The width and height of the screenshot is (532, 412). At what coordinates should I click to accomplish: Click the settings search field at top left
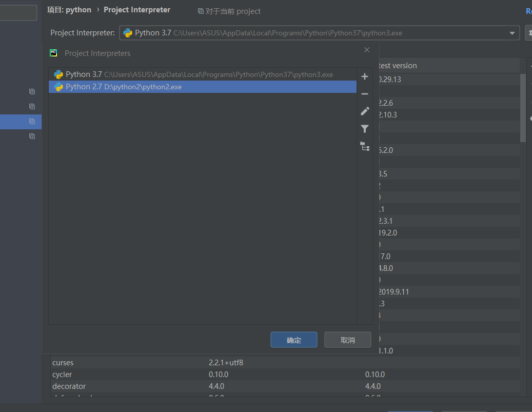coord(18,13)
